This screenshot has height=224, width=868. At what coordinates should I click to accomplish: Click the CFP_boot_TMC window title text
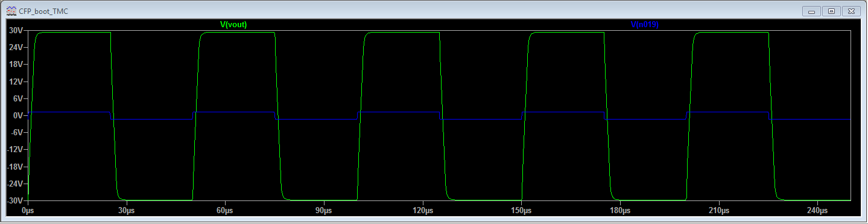pyautogui.click(x=43, y=11)
